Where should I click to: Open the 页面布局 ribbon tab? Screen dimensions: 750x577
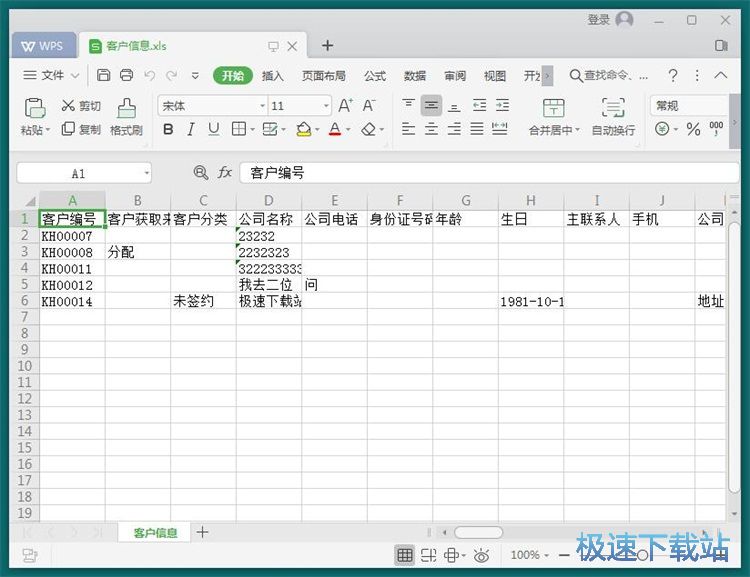click(x=323, y=76)
